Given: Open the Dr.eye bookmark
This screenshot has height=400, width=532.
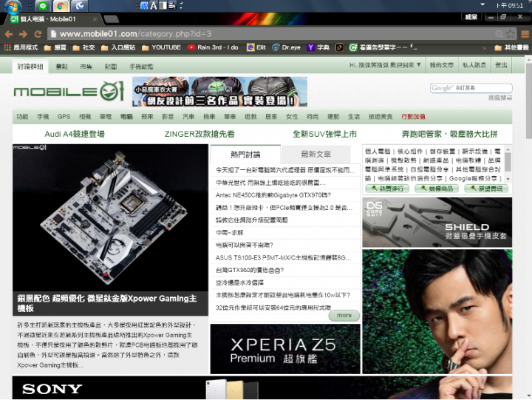Looking at the screenshot, I should [287, 47].
